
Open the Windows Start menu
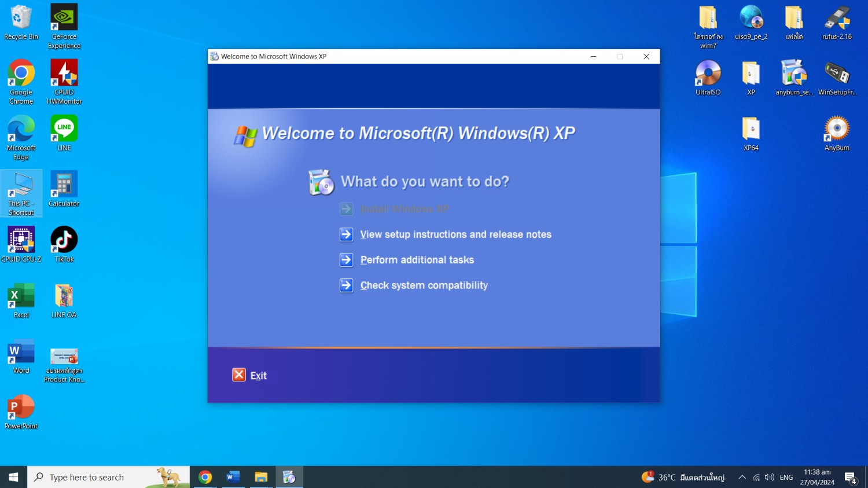pos(13,477)
